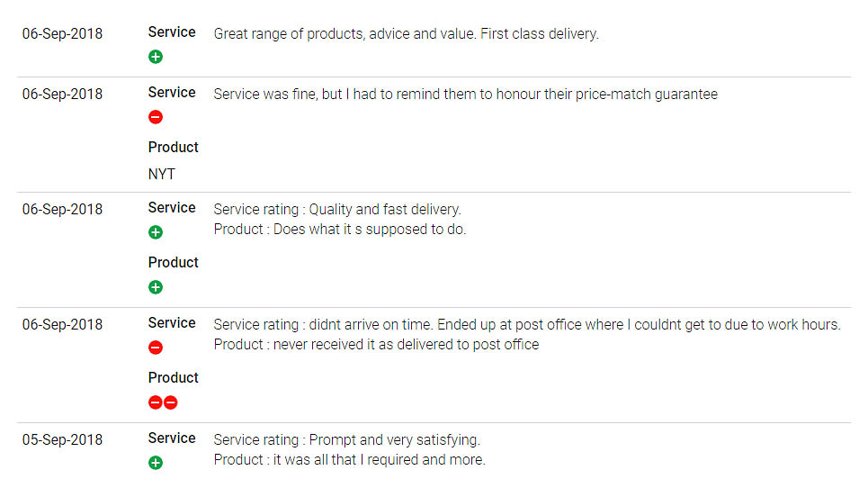Click 'it was all that I required' line
Image resolution: width=868 pixels, height=497 pixels.
click(349, 460)
